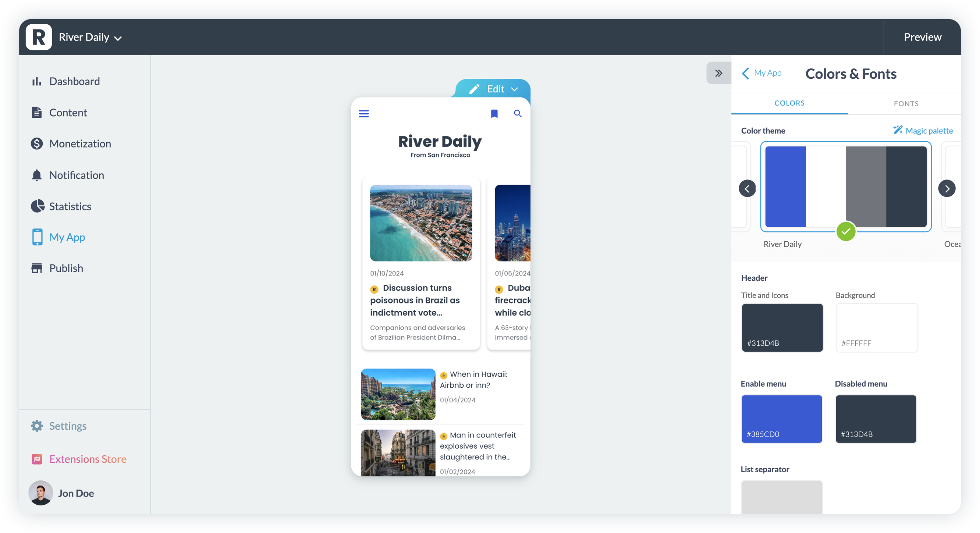Show previous color theme with left arrow
Screen dimensions: 980x533
[747, 189]
